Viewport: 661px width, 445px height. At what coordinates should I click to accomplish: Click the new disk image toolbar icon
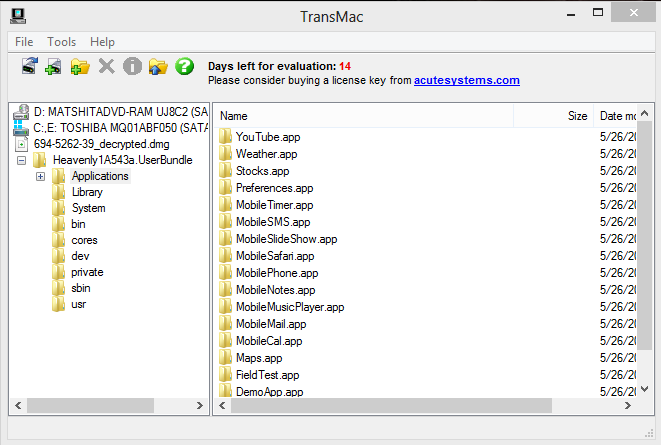[54, 67]
